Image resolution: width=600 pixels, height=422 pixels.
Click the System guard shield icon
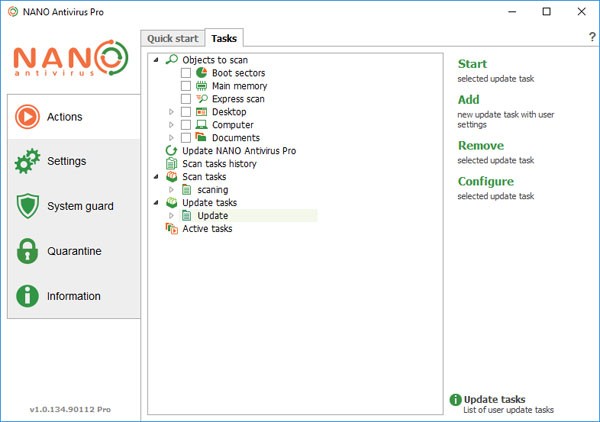pyautogui.click(x=27, y=206)
